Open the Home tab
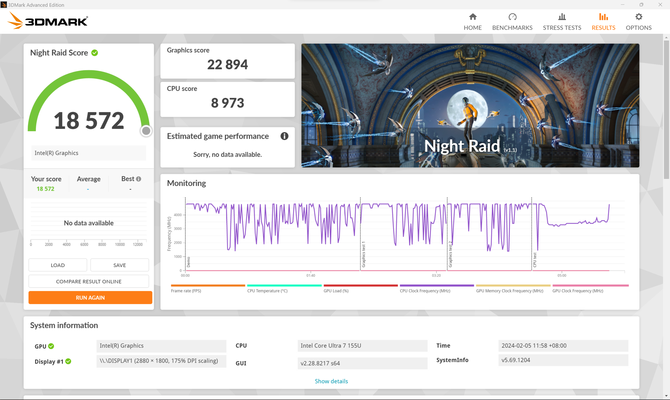The image size is (670, 400). point(473,22)
